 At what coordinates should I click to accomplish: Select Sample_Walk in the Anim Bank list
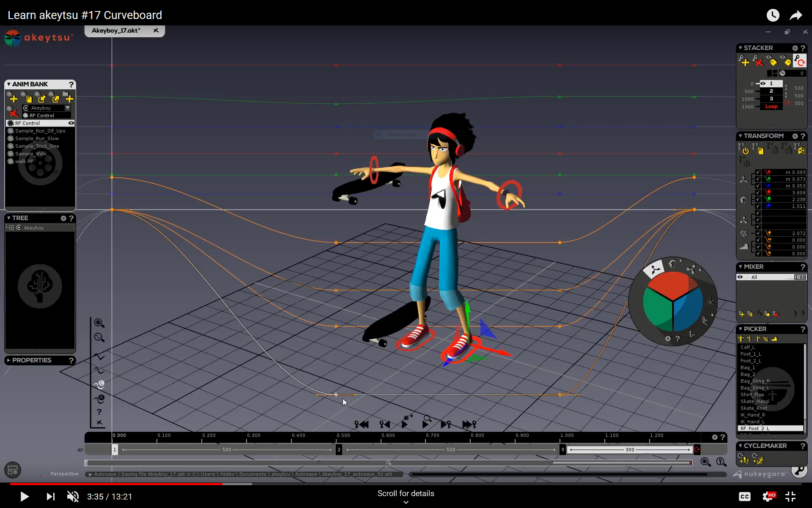[30, 154]
